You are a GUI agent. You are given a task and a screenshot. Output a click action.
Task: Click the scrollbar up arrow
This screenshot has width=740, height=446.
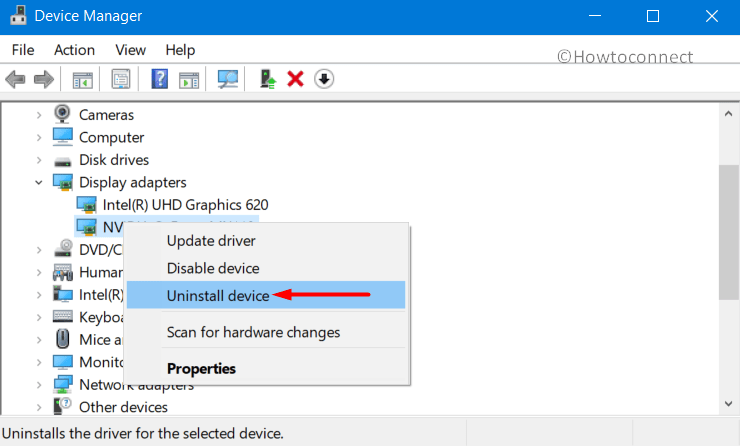click(x=728, y=113)
